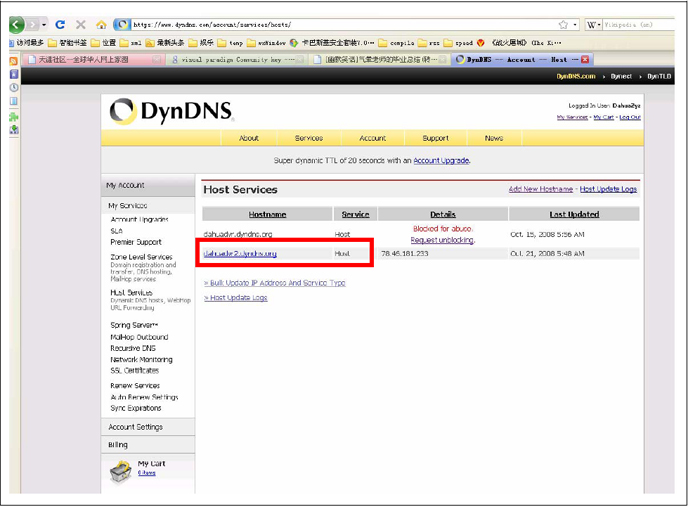Open the 'compile' bookmarks folder

click(x=396, y=43)
